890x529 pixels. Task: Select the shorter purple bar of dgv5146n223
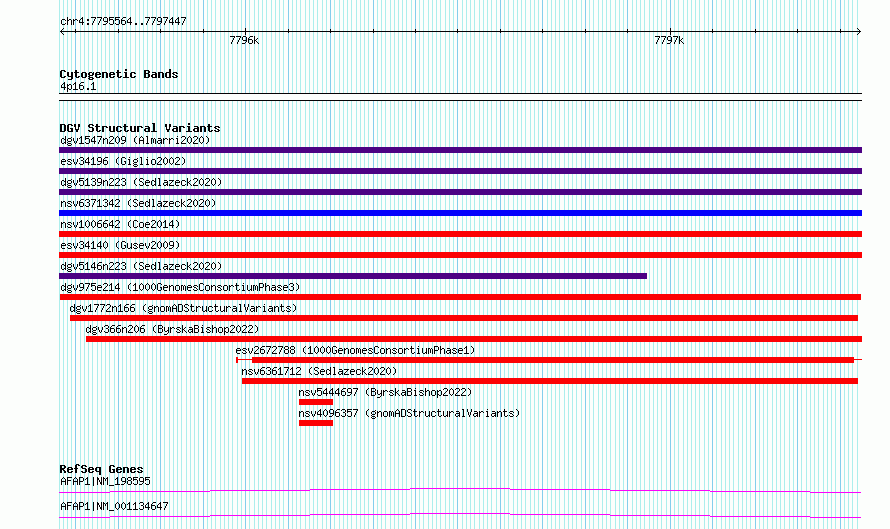353,276
